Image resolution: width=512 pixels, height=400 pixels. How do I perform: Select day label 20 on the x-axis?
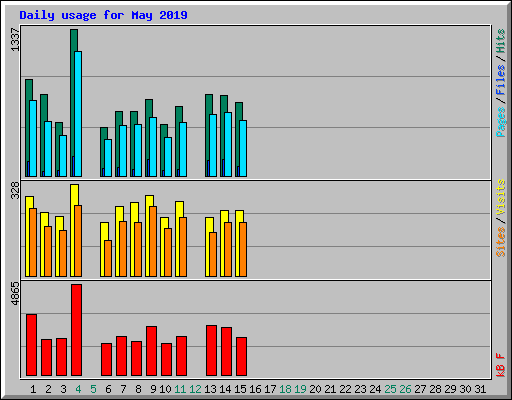pyautogui.click(x=315, y=389)
